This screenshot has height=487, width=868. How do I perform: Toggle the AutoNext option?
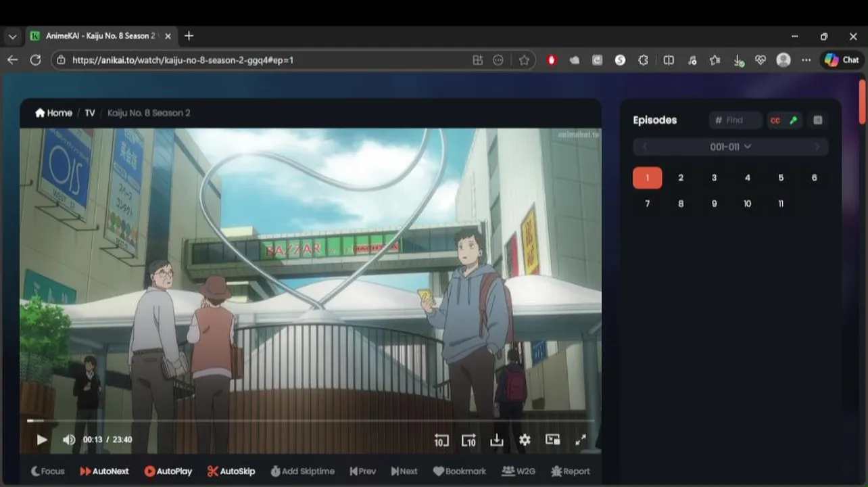pos(104,471)
